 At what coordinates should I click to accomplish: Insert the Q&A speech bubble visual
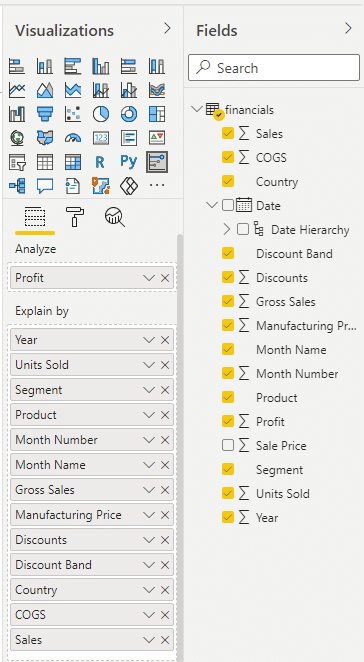[x=45, y=185]
